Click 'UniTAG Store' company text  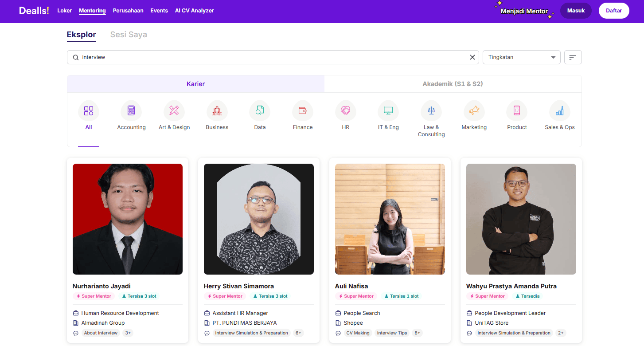492,323
